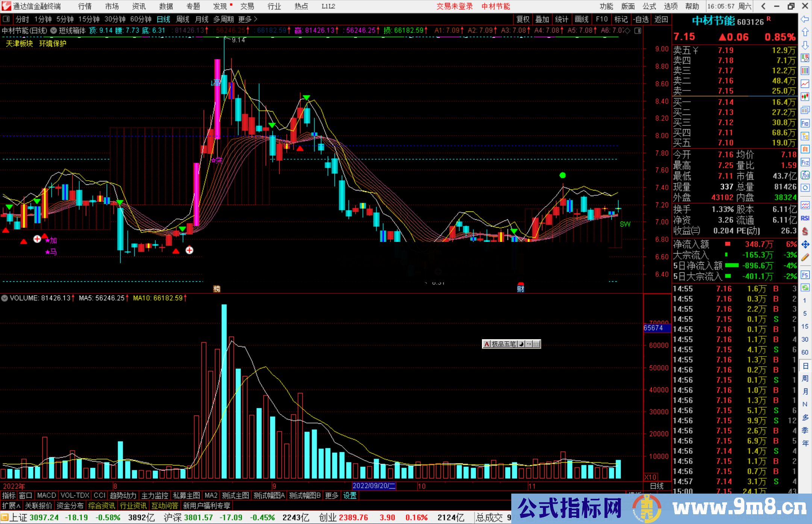Click the 2022/09/20 date marker on timeline
Viewport: 812px width, 524px height.
374,486
